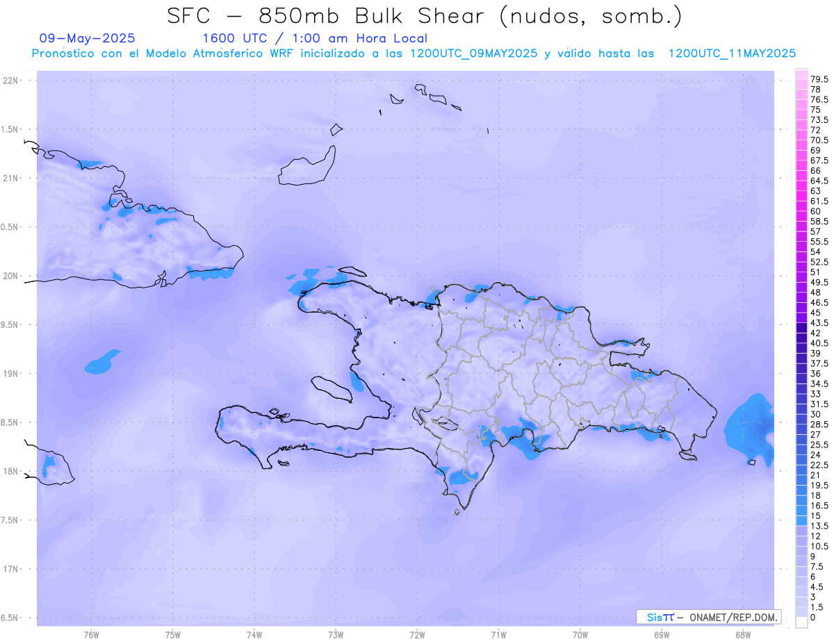Image resolution: width=834 pixels, height=644 pixels.
Task: Click the 71W longitude label
Action: click(498, 635)
